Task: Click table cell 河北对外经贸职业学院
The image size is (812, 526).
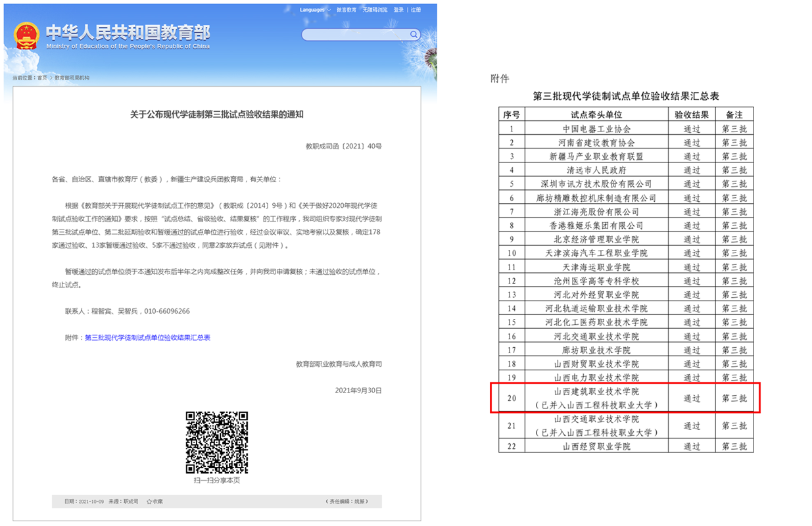Action: [x=596, y=295]
